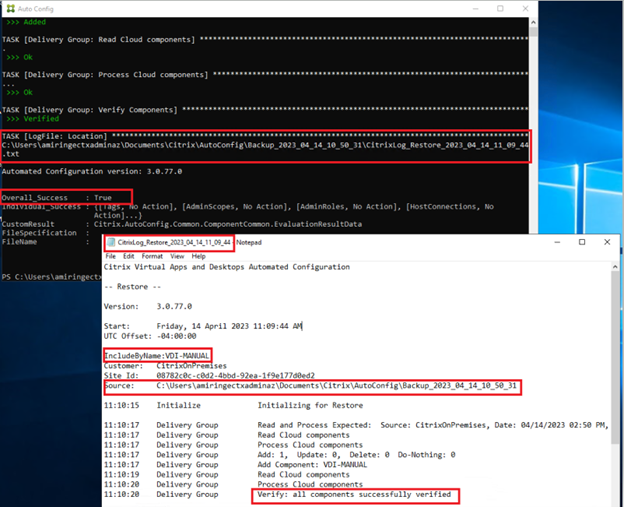
Task: Open the Format menu in Notepad
Action: pos(152,256)
